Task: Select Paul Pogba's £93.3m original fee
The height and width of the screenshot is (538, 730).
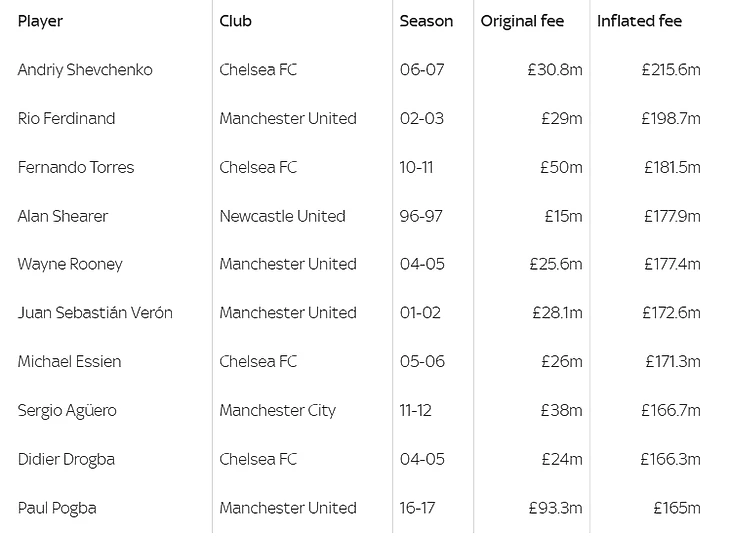Action: click(555, 508)
